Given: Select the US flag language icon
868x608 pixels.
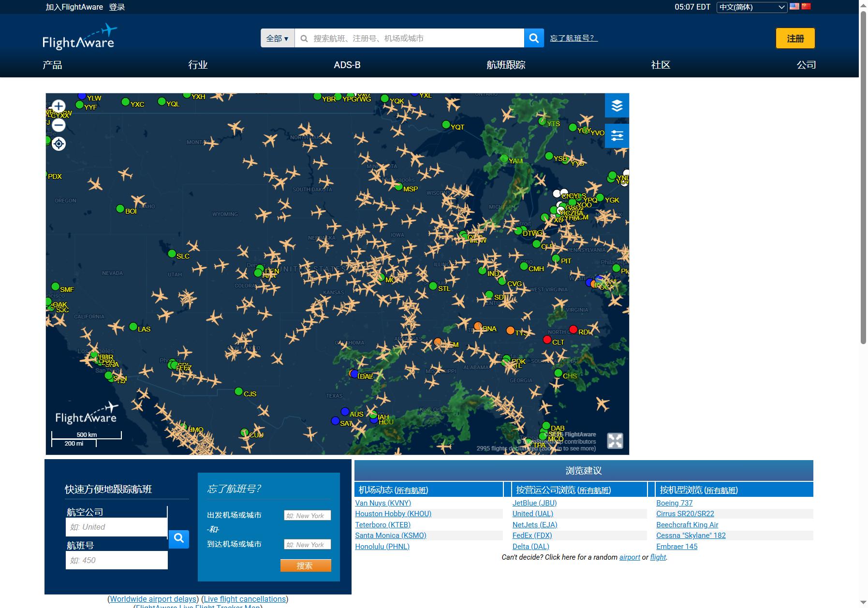Looking at the screenshot, I should pos(794,6).
